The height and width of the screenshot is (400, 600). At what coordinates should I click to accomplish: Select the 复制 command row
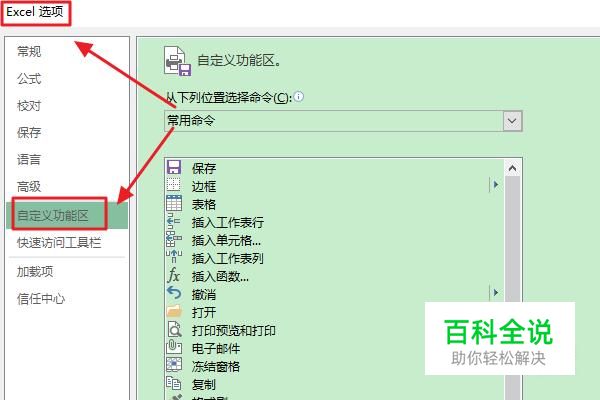point(334,384)
